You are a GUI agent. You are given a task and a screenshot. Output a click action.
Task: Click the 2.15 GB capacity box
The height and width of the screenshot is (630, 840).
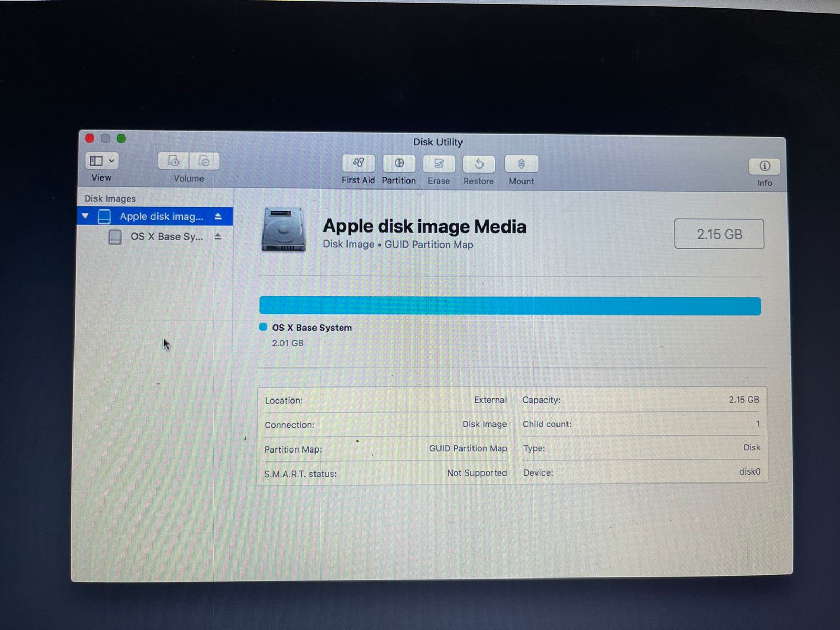point(719,234)
